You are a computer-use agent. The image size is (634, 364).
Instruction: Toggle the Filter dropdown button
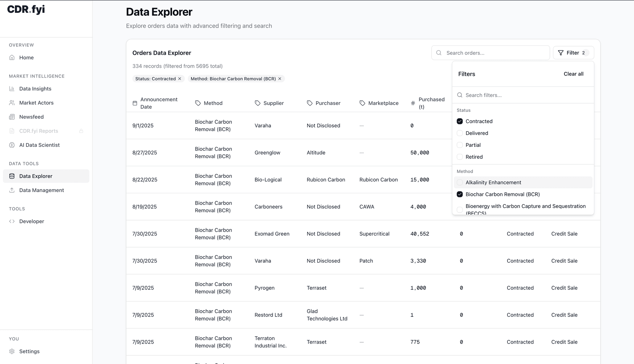(x=573, y=53)
